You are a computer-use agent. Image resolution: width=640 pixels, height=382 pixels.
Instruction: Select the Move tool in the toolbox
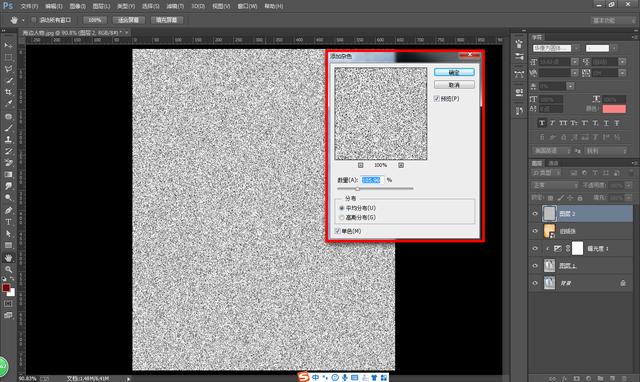tap(8, 45)
